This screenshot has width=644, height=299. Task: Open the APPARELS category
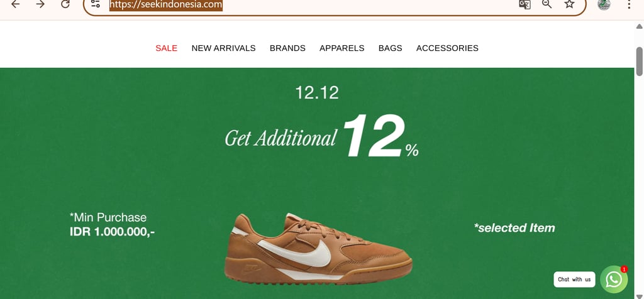click(341, 48)
